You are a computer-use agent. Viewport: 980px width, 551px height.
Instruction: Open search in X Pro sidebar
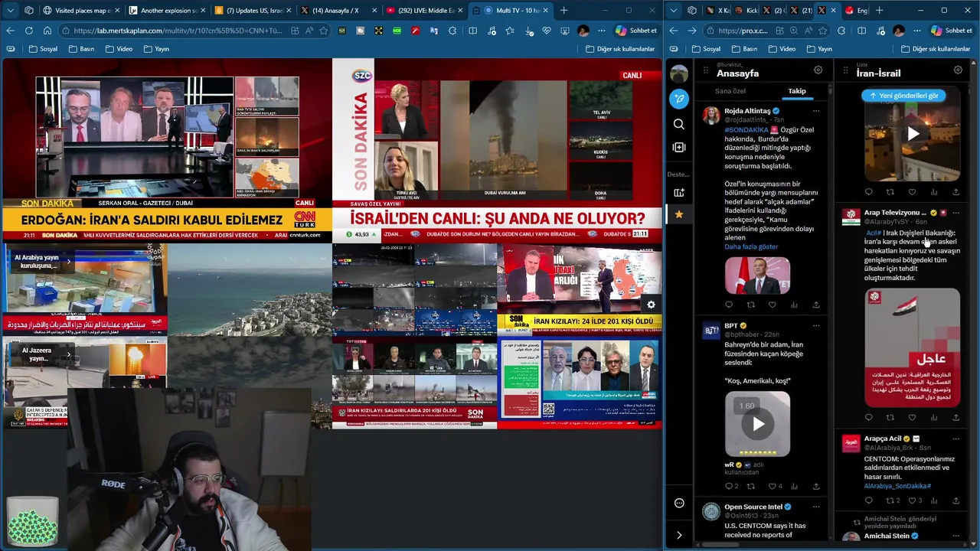pyautogui.click(x=678, y=124)
